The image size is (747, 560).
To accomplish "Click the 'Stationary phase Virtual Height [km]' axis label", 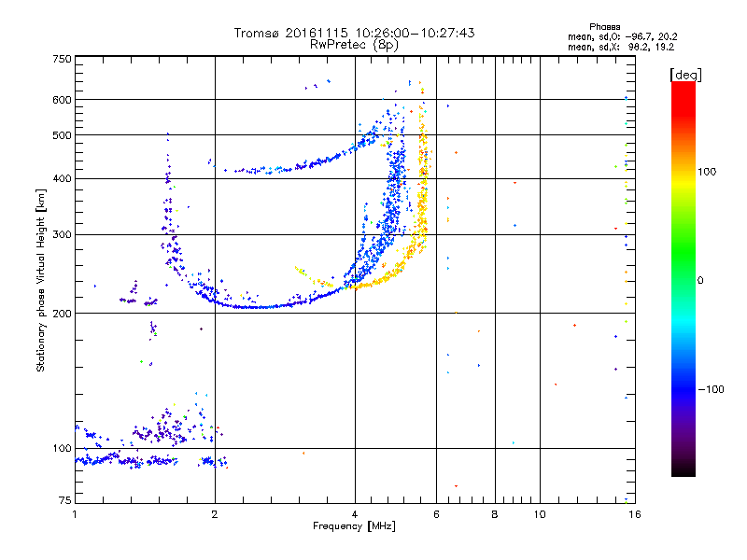I will pos(41,280).
